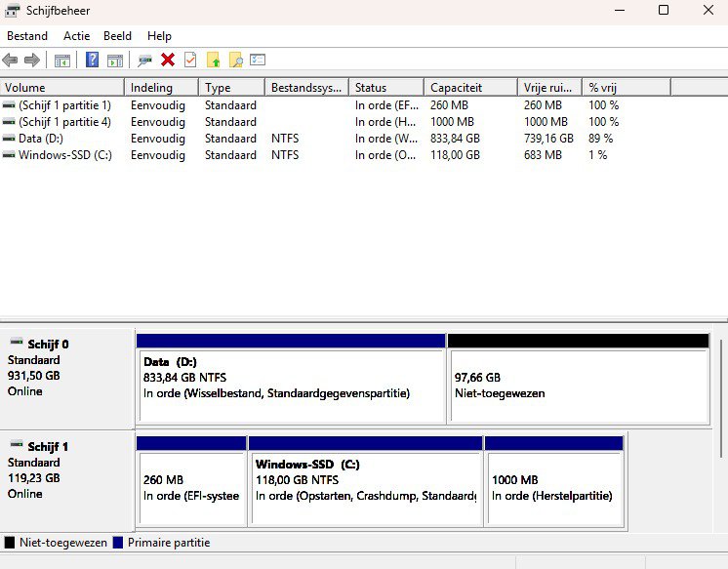Open the Actie menu
The height and width of the screenshot is (569, 728).
point(76,36)
